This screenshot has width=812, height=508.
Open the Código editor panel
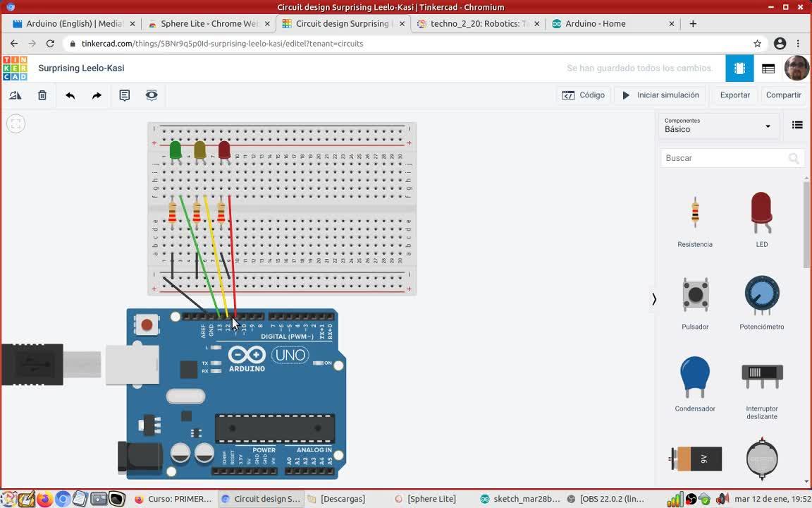click(584, 95)
